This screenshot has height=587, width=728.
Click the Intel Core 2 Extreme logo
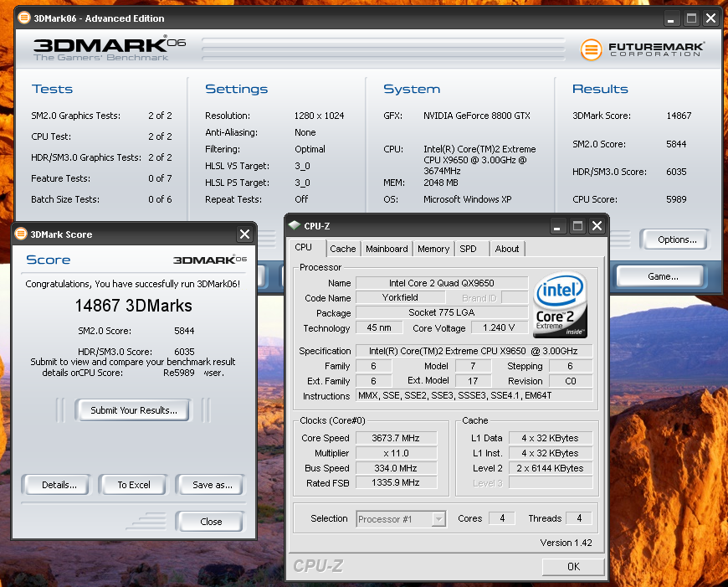[560, 305]
